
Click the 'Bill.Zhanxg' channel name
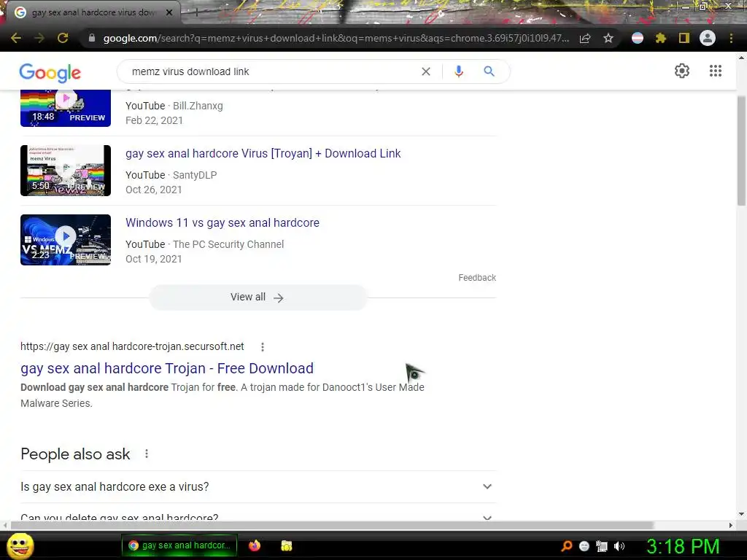tap(198, 106)
